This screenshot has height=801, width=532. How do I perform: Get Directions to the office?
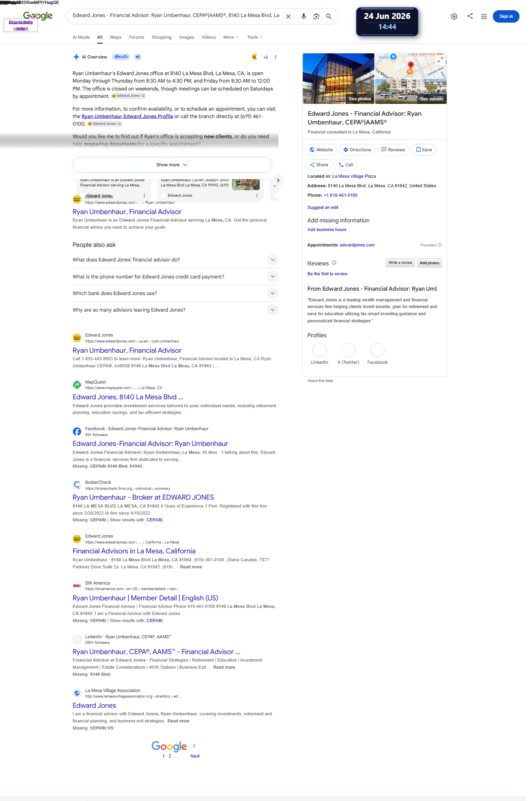click(357, 150)
